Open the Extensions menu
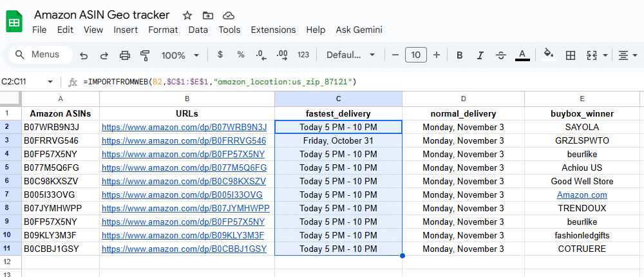The height and width of the screenshot is (277, 644). (x=273, y=30)
